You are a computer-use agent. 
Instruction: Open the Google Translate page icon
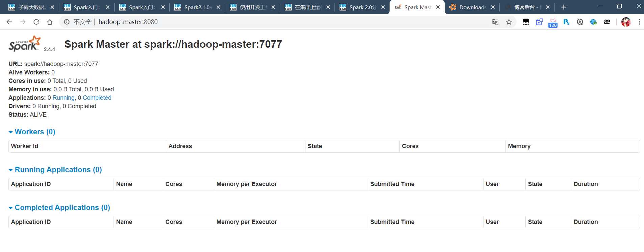(x=495, y=22)
